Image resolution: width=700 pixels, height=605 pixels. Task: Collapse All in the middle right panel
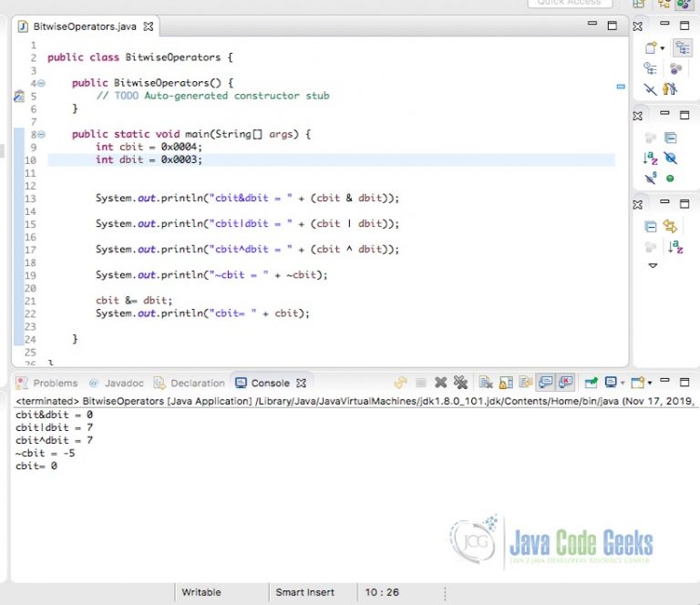(x=671, y=138)
